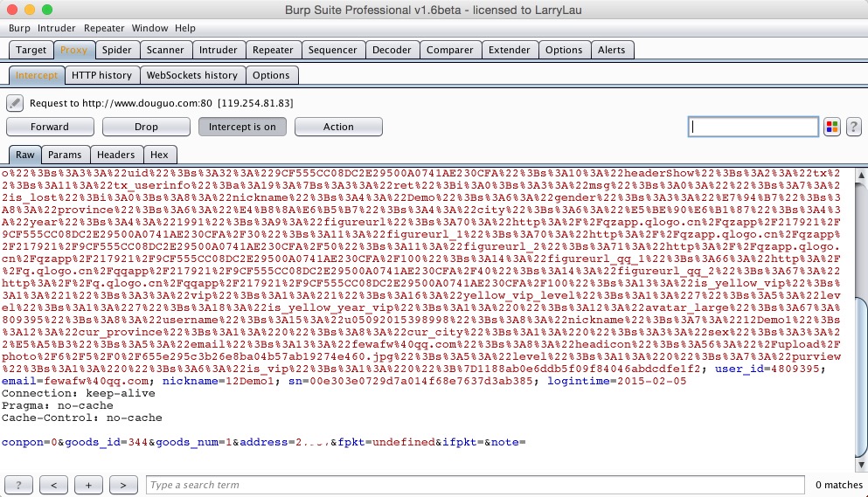Click the scrollbar down arrow of request pane
This screenshot has width=868, height=497.
(x=861, y=464)
